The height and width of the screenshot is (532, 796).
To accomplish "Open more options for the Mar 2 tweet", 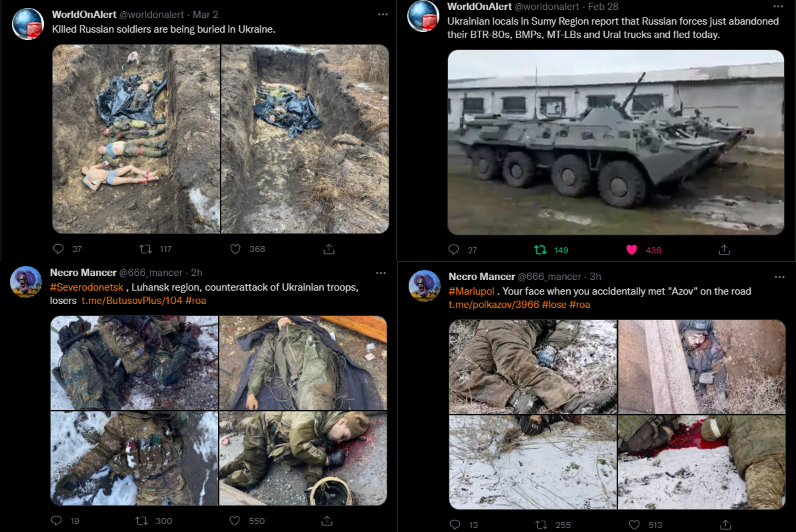I will click(383, 14).
